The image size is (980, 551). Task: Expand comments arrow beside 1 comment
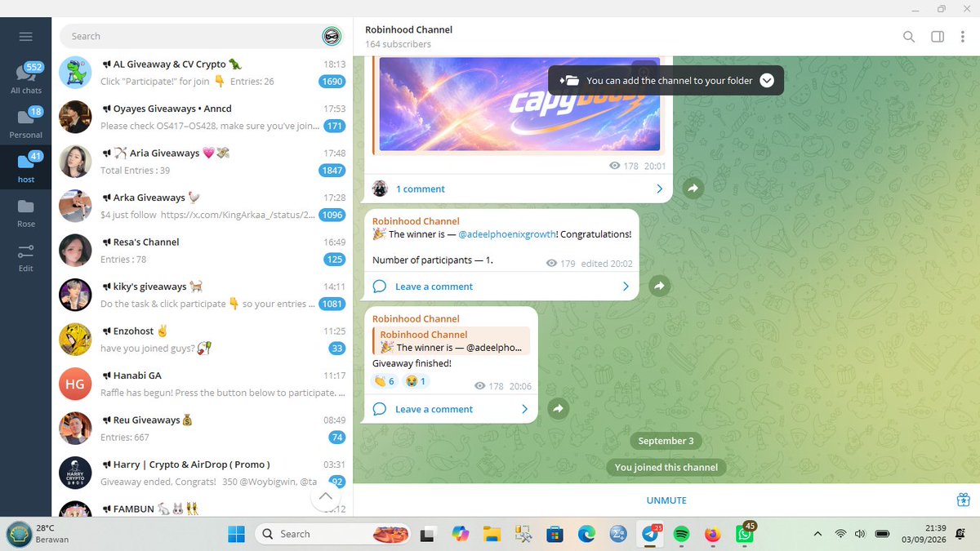click(659, 189)
